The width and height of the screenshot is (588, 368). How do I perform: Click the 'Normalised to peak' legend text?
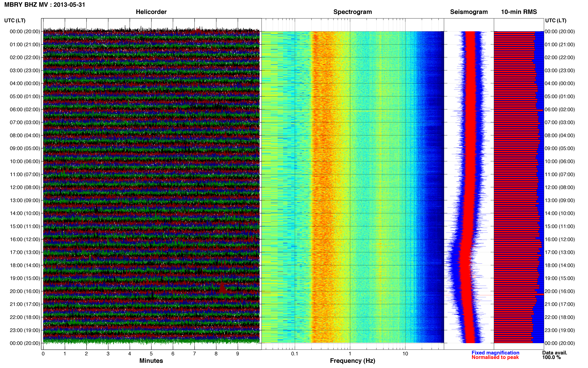tap(495, 357)
